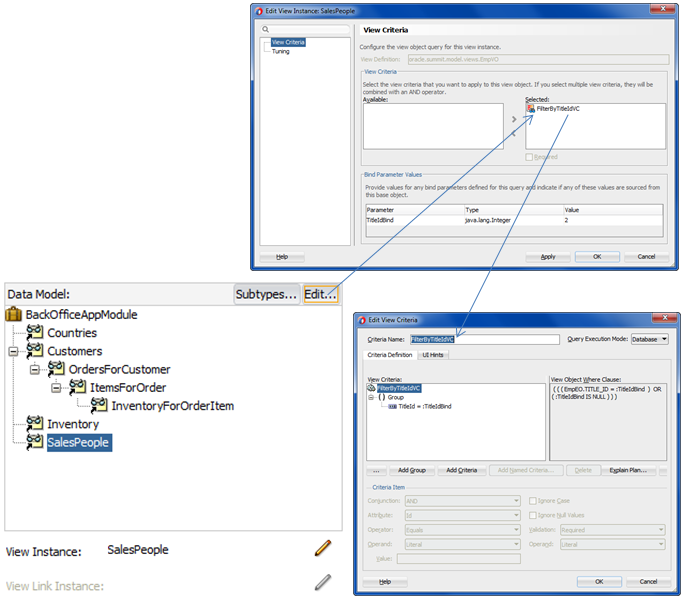The image size is (685, 601).
Task: Open the Attribute dropdown
Action: 463,515
